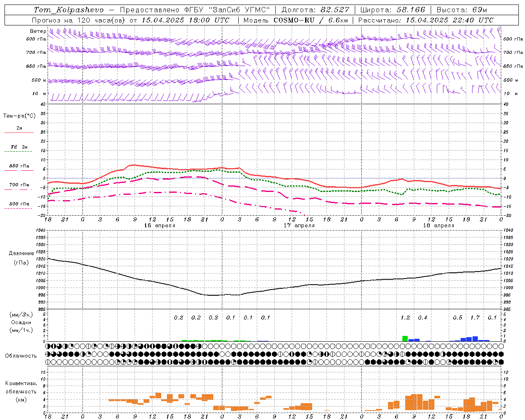
Task: Click the tall green precipitation bar under 1.2
Action: click(x=405, y=339)
